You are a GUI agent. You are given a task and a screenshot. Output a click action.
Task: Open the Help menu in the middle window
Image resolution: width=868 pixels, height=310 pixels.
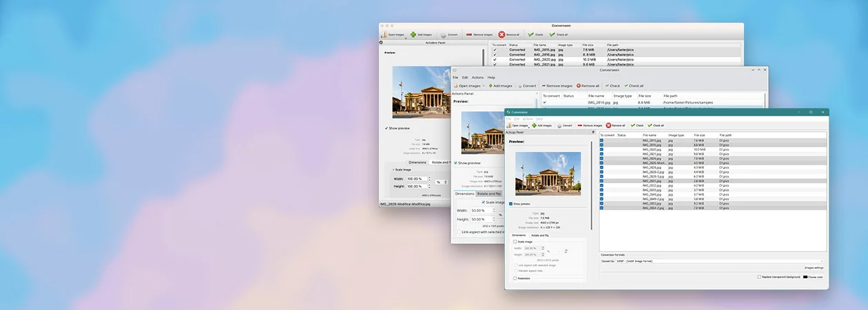pyautogui.click(x=491, y=77)
